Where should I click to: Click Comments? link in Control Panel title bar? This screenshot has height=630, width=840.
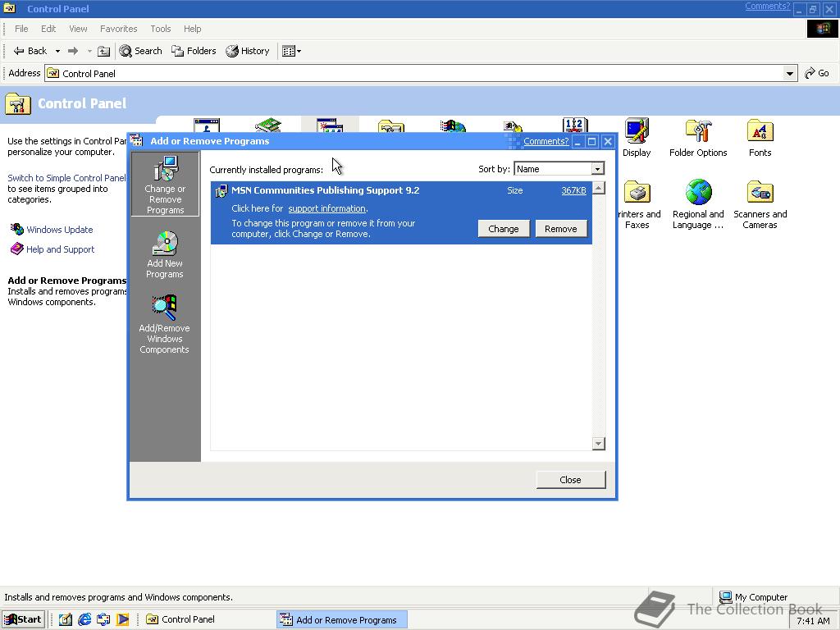click(767, 6)
